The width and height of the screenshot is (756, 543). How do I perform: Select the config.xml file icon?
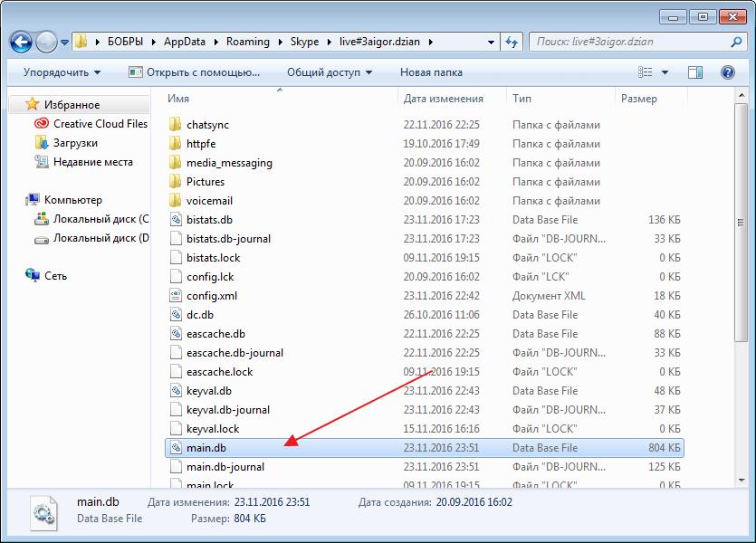point(176,296)
